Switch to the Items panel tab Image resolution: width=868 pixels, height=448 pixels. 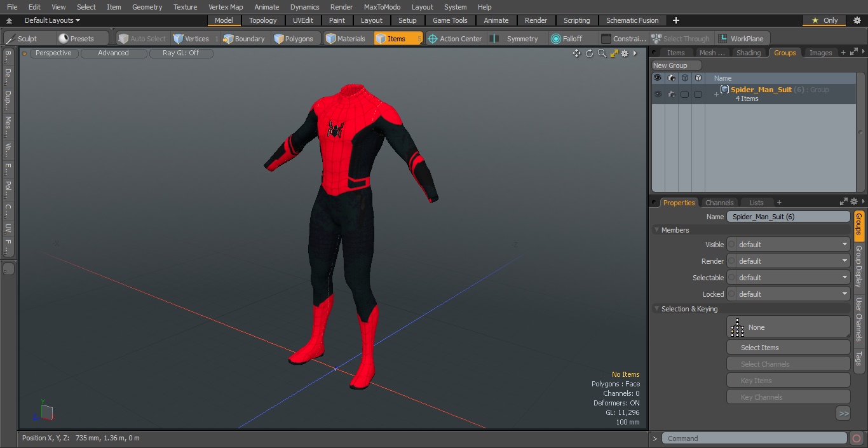click(x=675, y=53)
